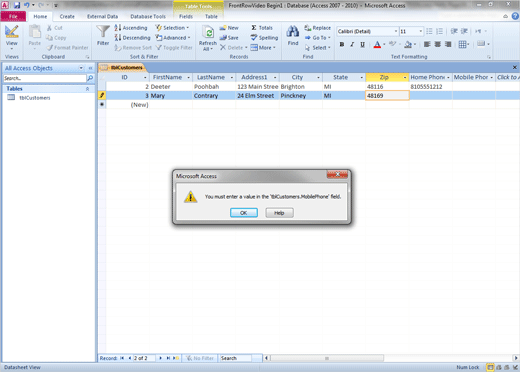520x372 pixels.
Task: Sort records Descending
Action: tap(132, 38)
